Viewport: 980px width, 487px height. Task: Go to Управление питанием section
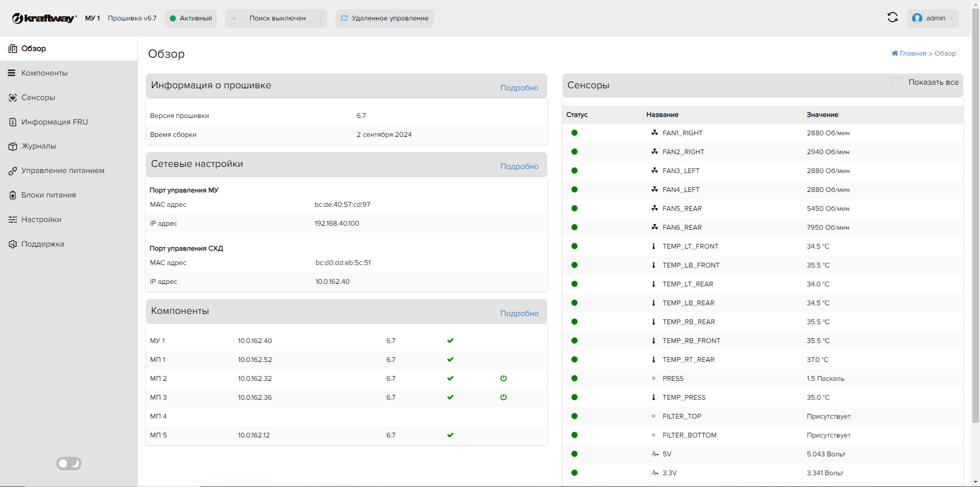(x=63, y=171)
